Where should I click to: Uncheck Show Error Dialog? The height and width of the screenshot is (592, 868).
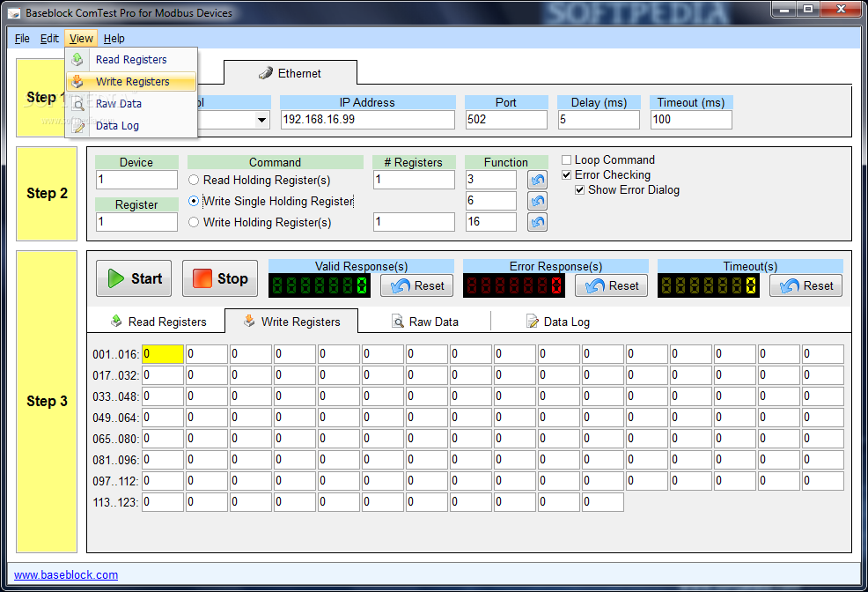(579, 190)
